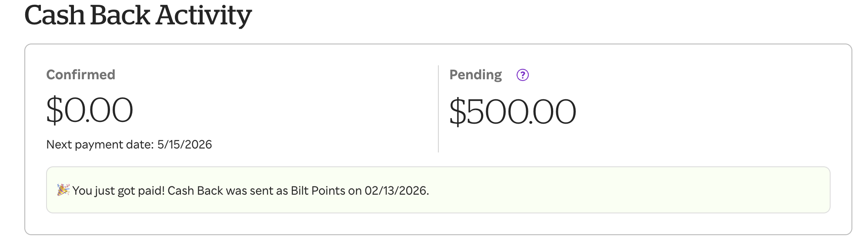
Task: Click the Pending help question mark icon
Action: 522,75
